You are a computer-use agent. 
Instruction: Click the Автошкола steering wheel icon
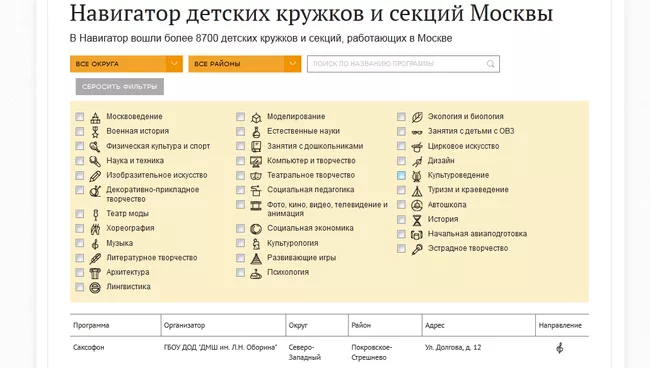[417, 205]
